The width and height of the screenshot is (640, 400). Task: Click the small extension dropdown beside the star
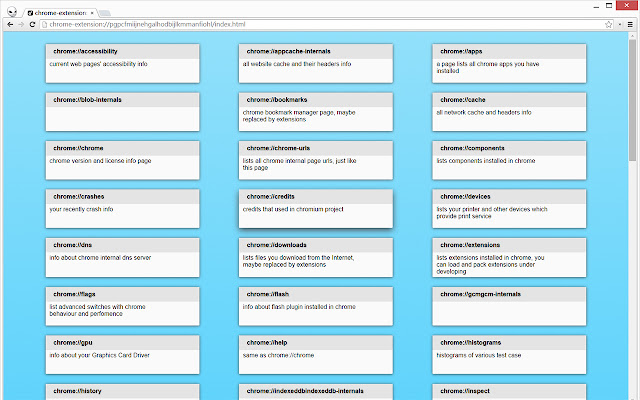620,24
